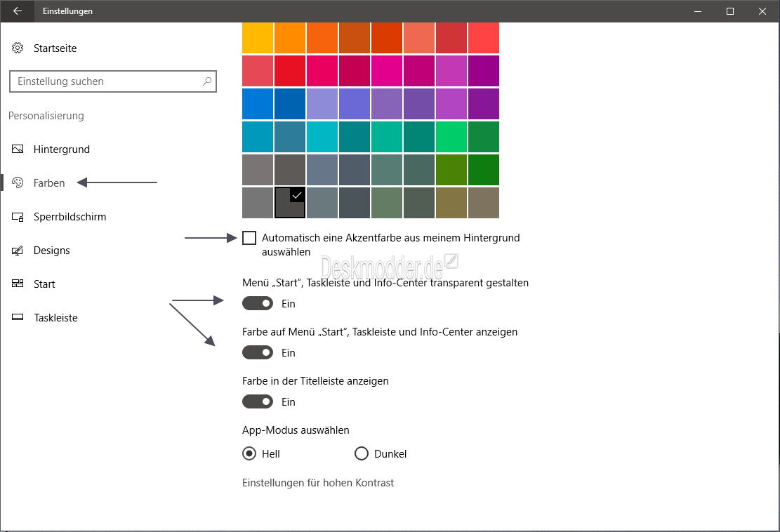Screen dimensions: 780x532
Task: Choose the medium gray first swatch in bottom row
Action: coord(258,203)
